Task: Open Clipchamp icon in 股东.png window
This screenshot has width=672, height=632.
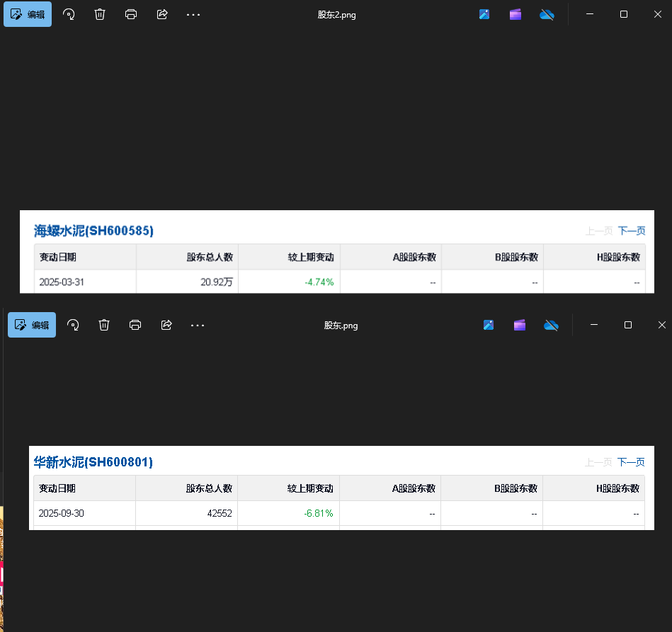Action: tap(520, 326)
